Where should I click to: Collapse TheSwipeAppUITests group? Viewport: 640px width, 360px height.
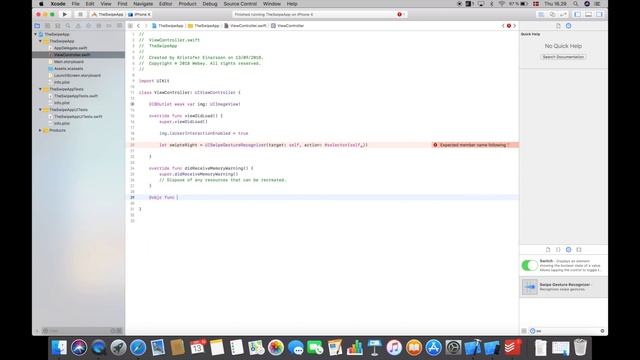tap(40, 110)
